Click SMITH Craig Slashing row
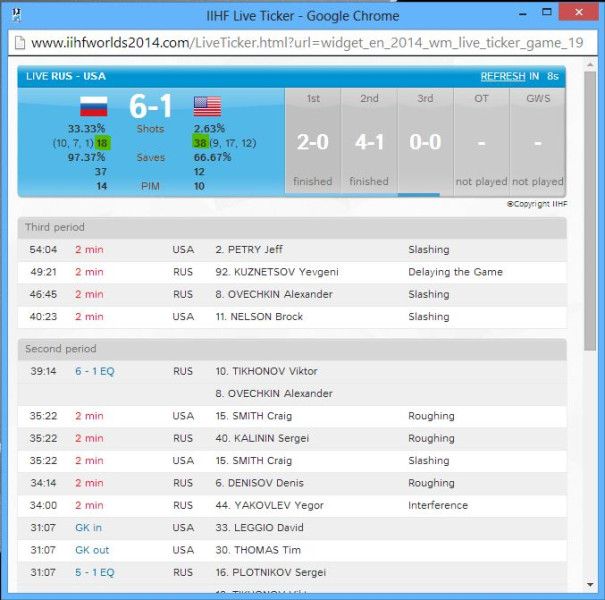The image size is (605, 600). [292, 461]
